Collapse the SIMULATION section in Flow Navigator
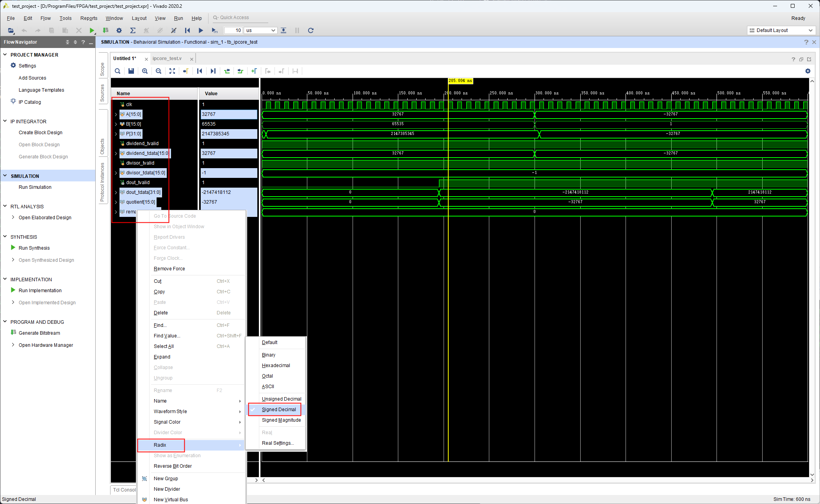 [x=5, y=176]
